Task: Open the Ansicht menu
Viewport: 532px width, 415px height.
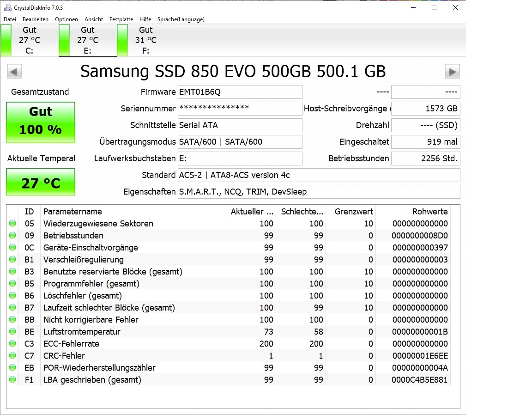Action: click(x=94, y=19)
